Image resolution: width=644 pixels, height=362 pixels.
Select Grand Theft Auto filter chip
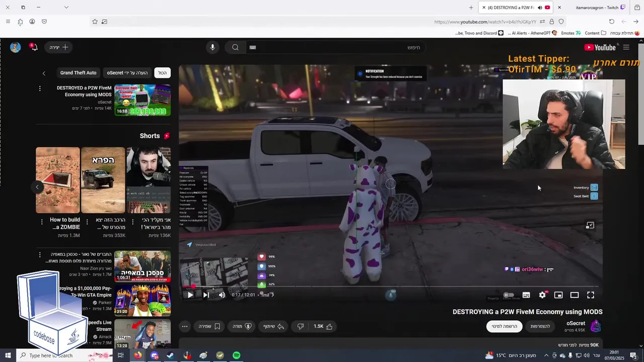point(78,73)
